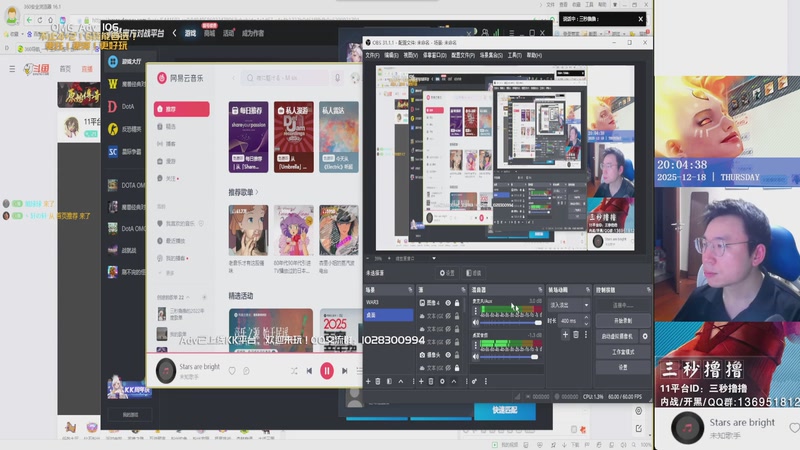
Task: Open virtual camera settings gear icon
Action: 645,336
